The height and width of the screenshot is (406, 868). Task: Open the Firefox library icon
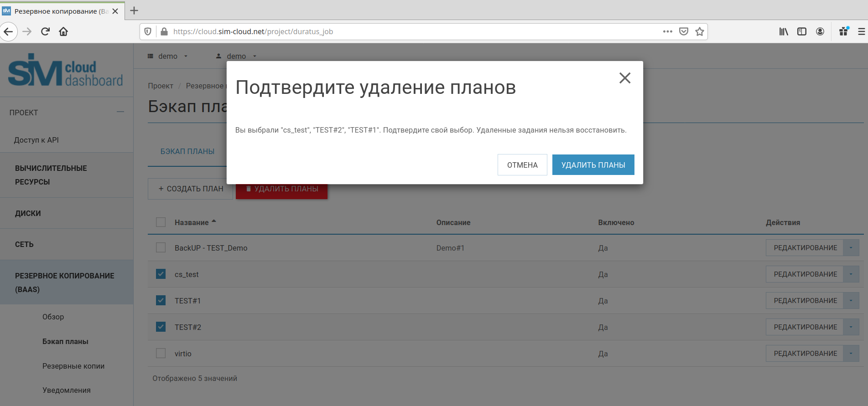tap(783, 31)
